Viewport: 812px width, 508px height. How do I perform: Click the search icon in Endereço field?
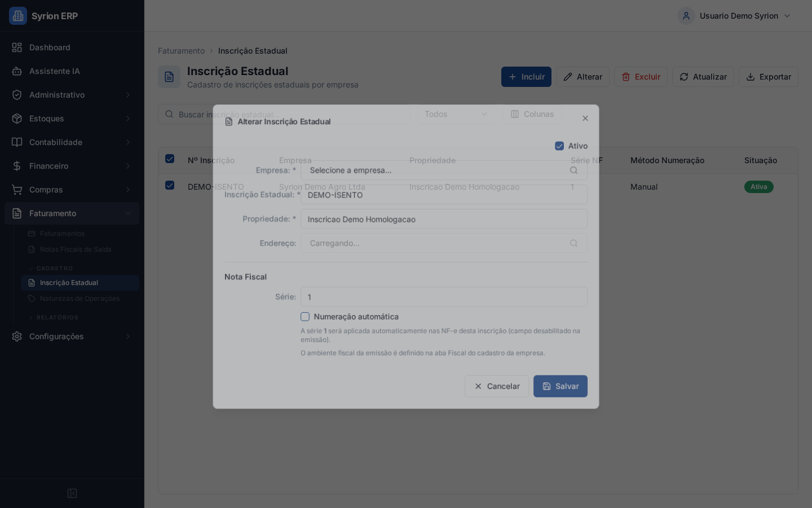[573, 243]
